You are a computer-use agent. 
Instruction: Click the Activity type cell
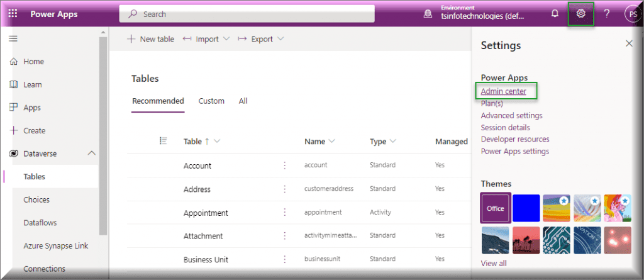click(x=380, y=213)
